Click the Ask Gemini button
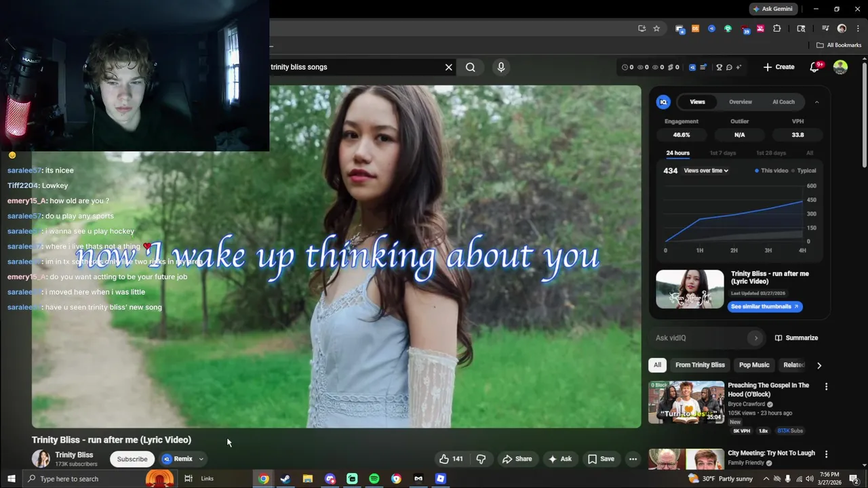The image size is (868, 488). [x=773, y=9]
